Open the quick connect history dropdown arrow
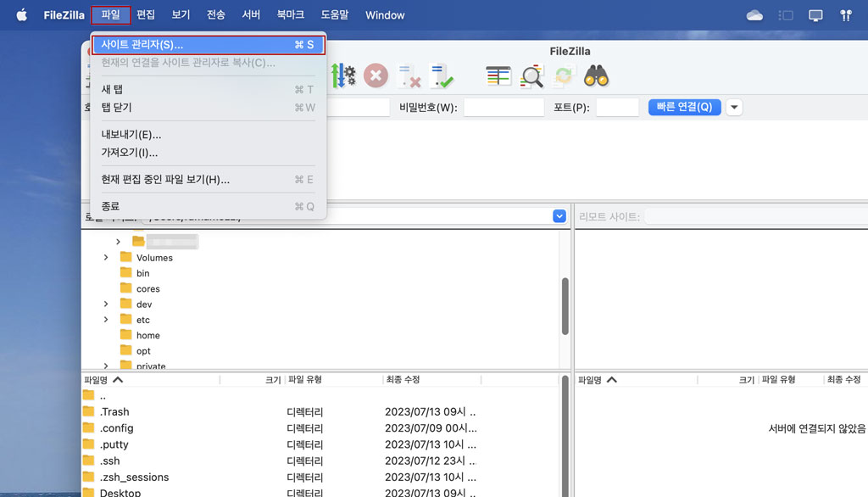Screen dimensions: 868x497 [734, 107]
